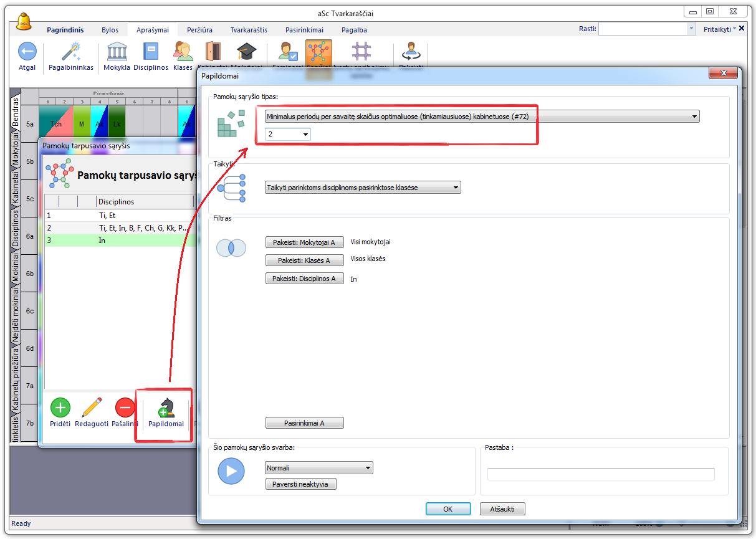Click the Atšaukti cancel button
The image size is (756, 539).
click(x=502, y=509)
